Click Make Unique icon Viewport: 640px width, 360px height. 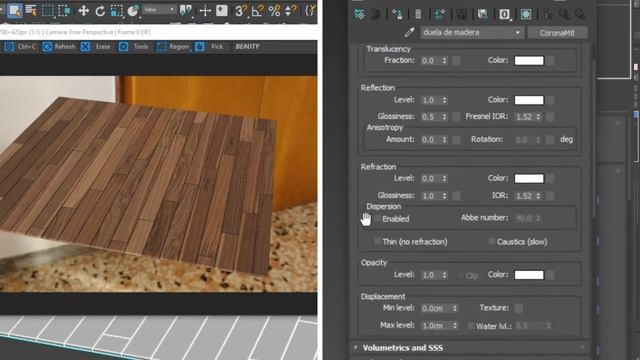pos(462,14)
